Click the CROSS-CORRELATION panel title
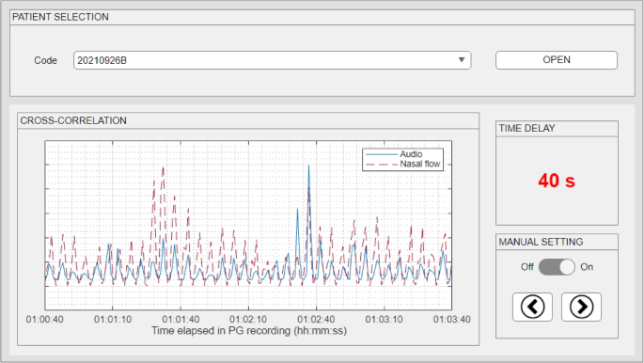This screenshot has height=363, width=644. 73,120
